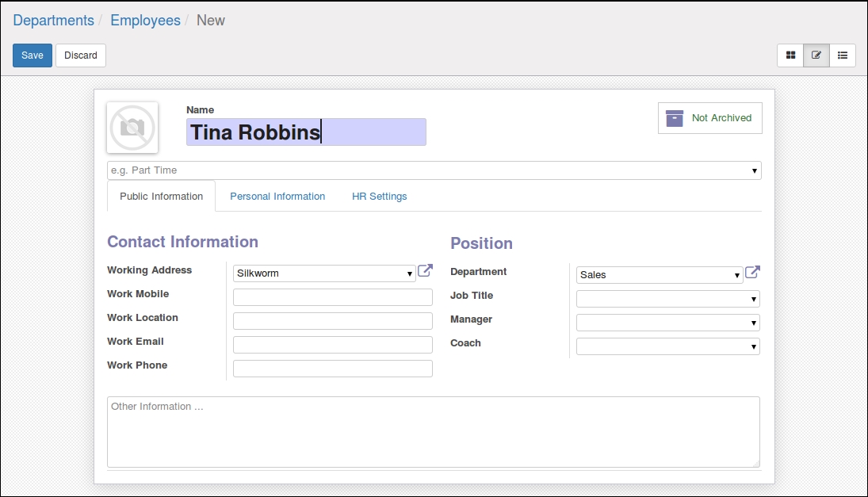Select the Public Information tab
This screenshot has width=868, height=497.
pyautogui.click(x=161, y=197)
